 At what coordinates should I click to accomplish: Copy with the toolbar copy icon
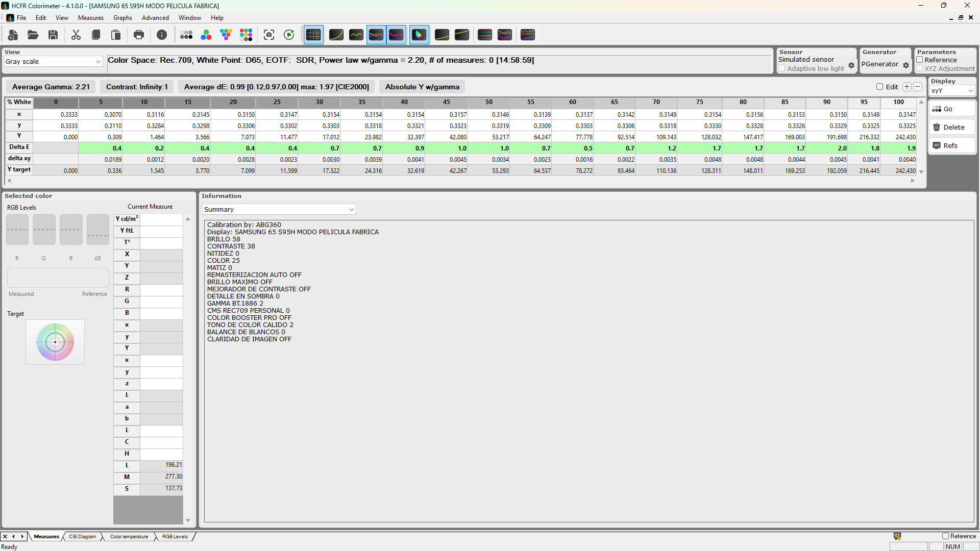pyautogui.click(x=96, y=35)
